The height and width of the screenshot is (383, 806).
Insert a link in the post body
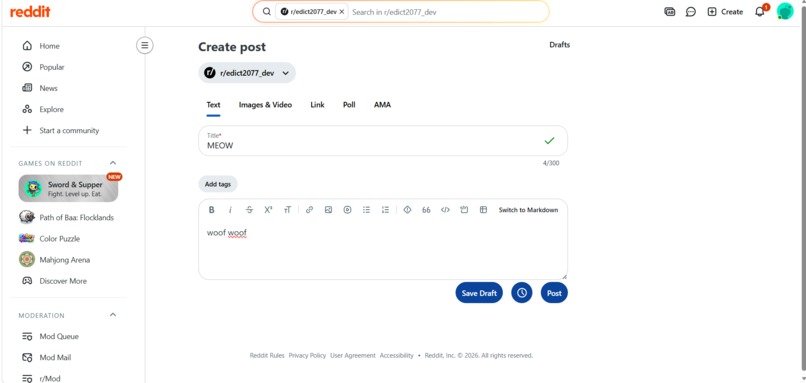pos(309,210)
